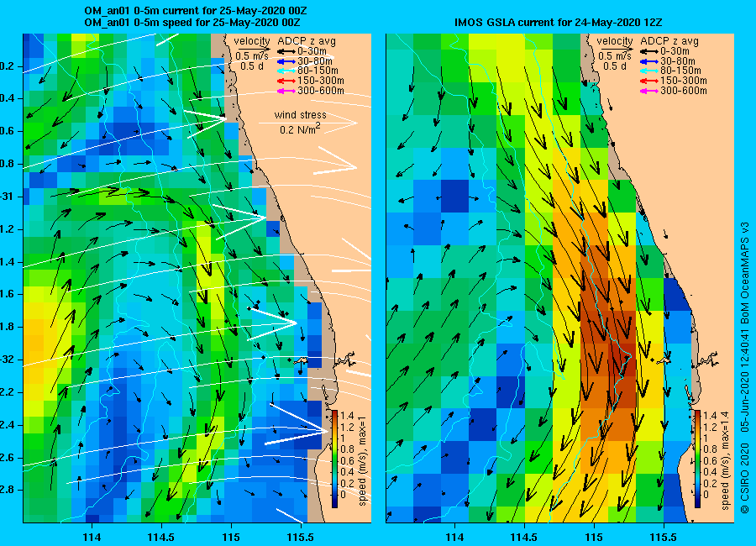Click '0.5 m/s' velocity value in OM_an01 panel
Image resolution: width=756 pixels, height=546 pixels.
pyautogui.click(x=252, y=56)
